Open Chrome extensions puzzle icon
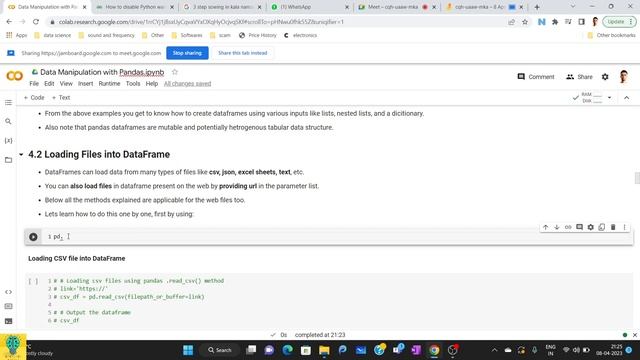640x360 pixels. [x=555, y=22]
